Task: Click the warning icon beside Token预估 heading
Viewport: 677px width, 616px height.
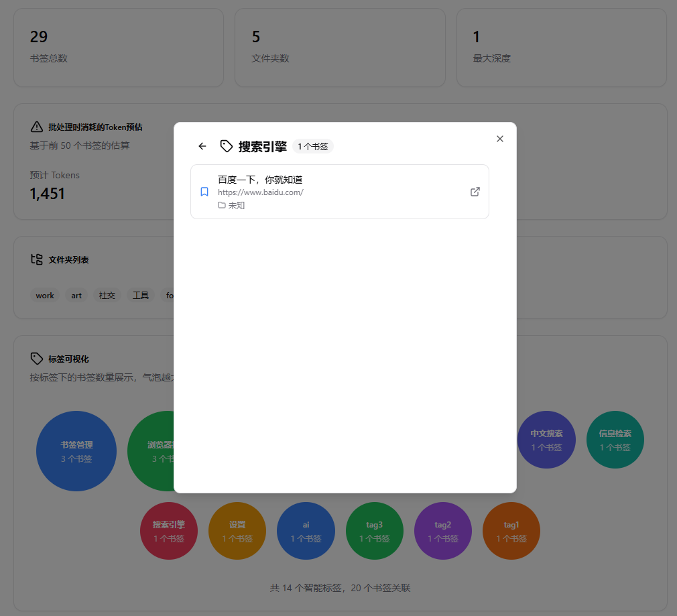Action: [37, 127]
